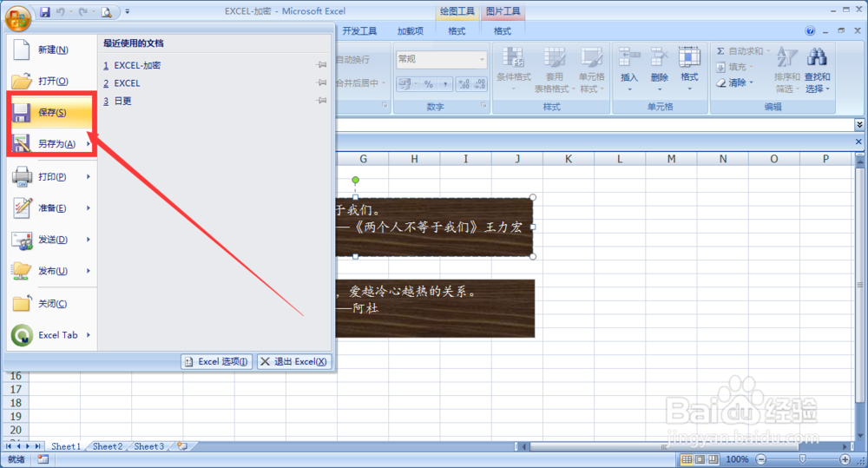868x468 pixels.
Task: Switch to Sheet3 tab
Action: tap(149, 446)
